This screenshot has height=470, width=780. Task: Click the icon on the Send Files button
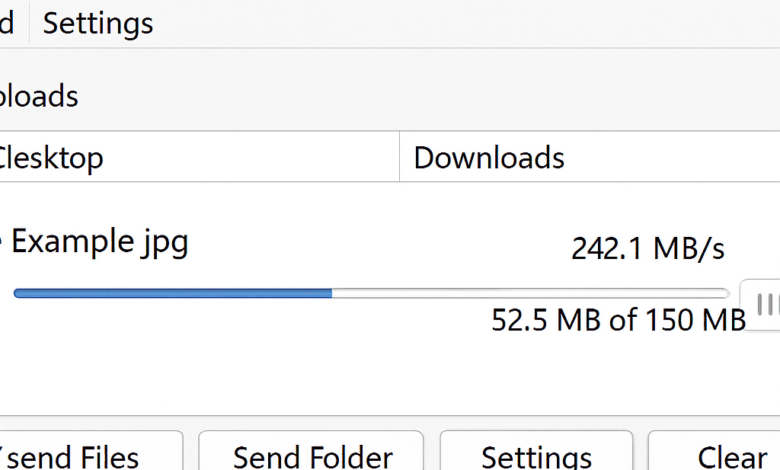[x=6, y=456]
